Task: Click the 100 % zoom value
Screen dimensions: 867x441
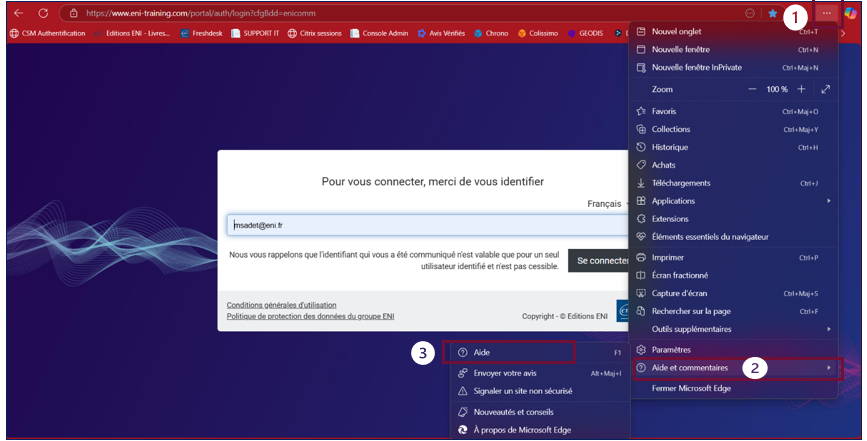Action: click(x=777, y=89)
